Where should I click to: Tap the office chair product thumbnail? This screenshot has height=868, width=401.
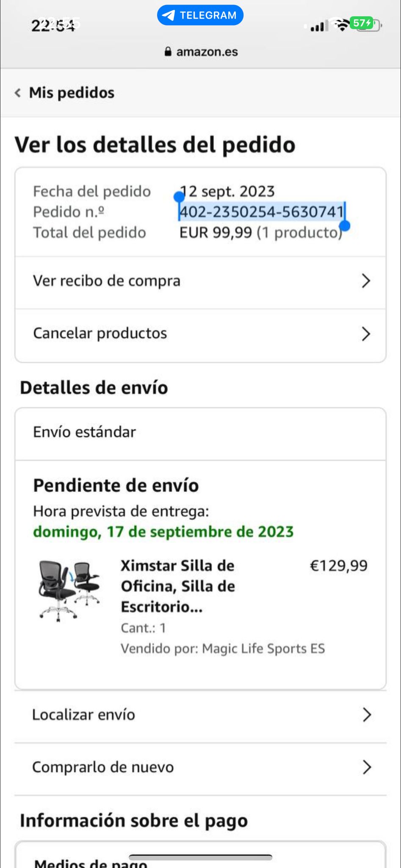tap(70, 589)
